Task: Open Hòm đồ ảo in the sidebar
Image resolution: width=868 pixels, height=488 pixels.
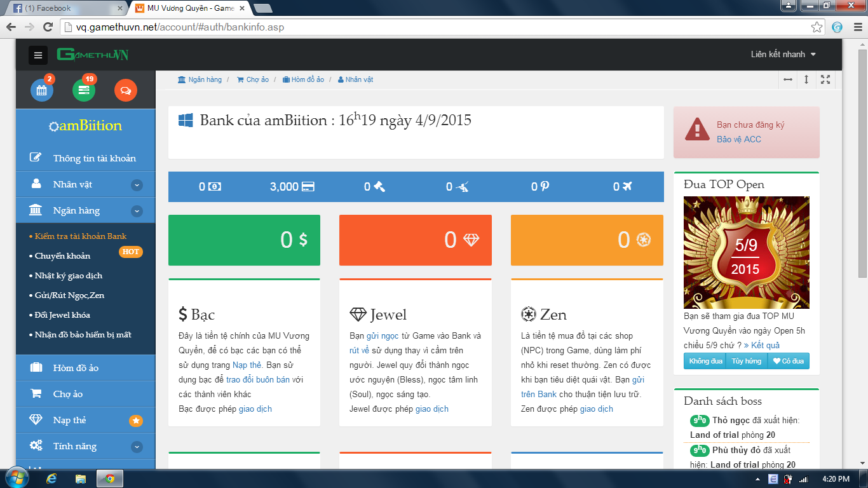Action: (86, 368)
